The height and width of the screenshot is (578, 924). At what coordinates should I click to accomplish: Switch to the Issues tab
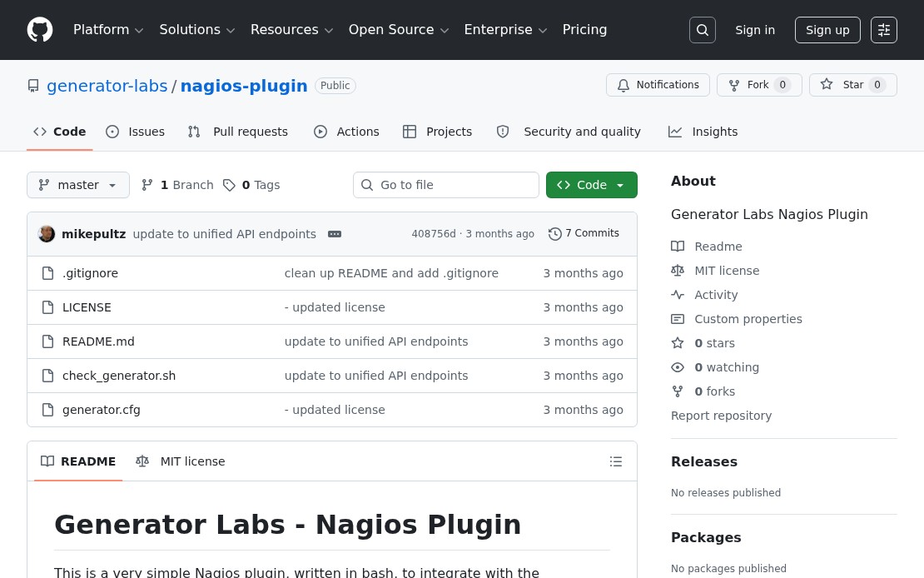click(x=136, y=132)
